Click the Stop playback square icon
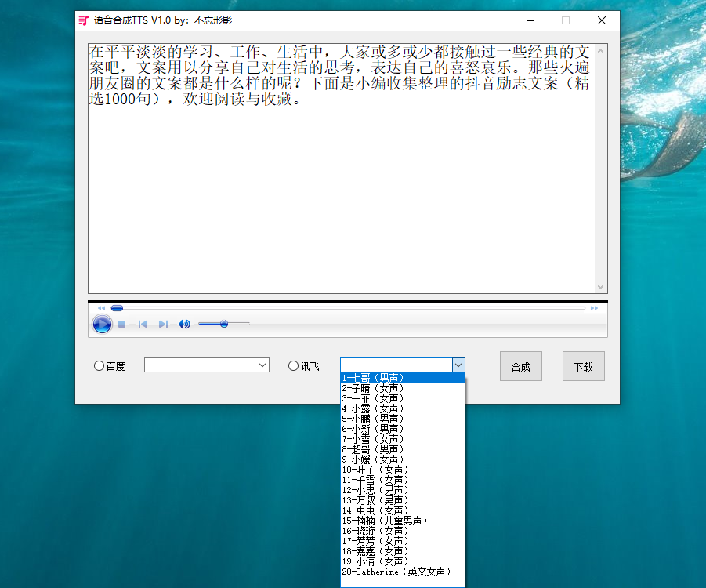 pos(122,324)
